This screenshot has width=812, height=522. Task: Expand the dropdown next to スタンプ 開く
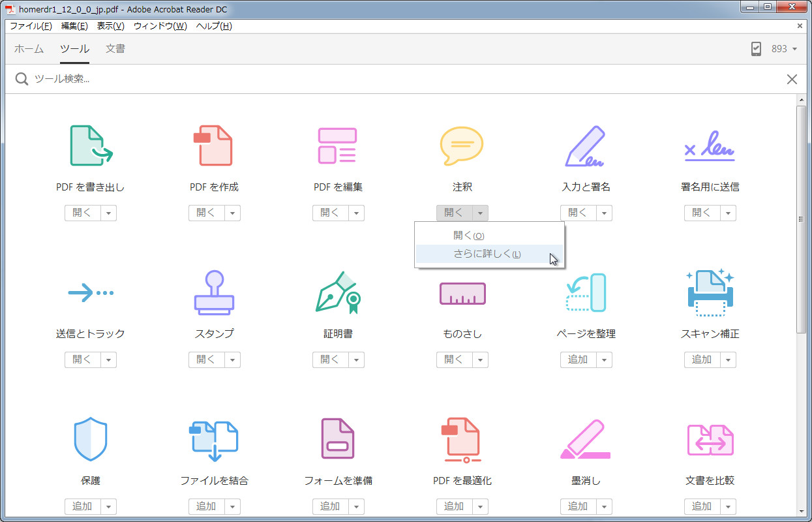coord(232,360)
